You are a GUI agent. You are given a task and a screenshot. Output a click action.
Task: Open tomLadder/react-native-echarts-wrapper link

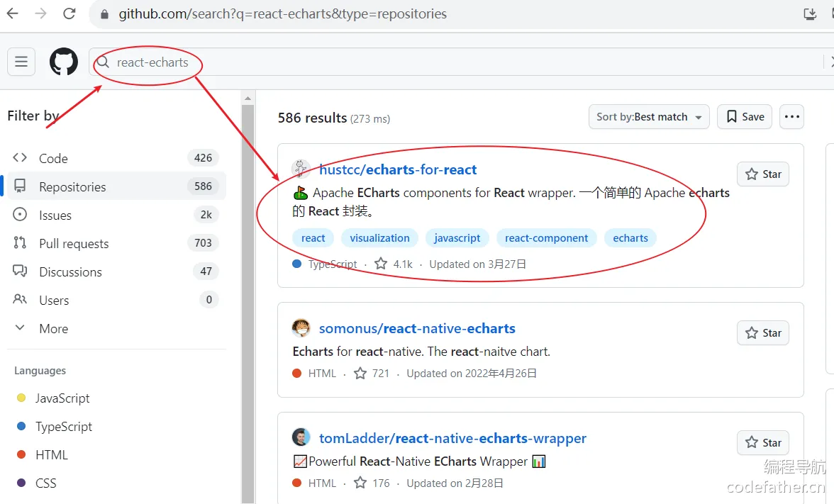pyautogui.click(x=452, y=438)
